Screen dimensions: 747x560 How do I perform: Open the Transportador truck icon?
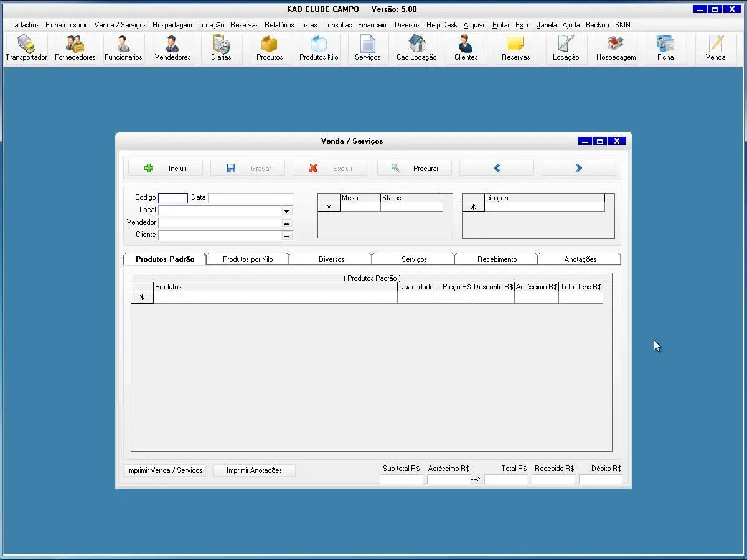click(x=26, y=45)
